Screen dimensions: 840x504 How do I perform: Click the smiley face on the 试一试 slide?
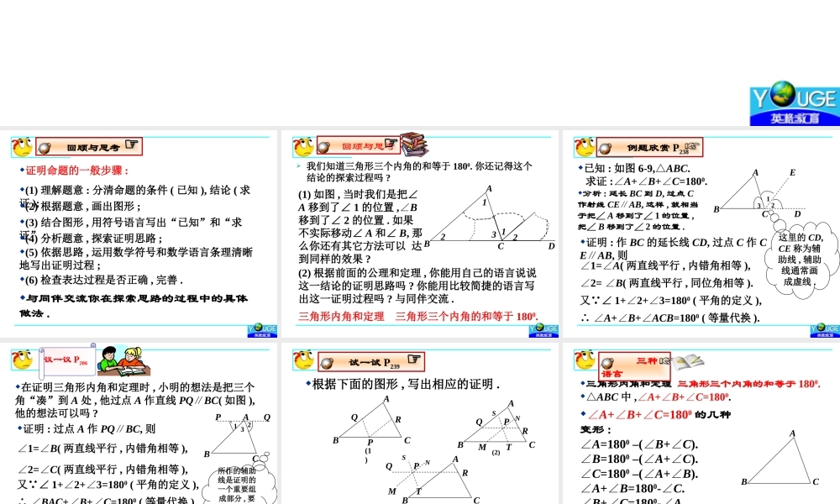tap(304, 360)
